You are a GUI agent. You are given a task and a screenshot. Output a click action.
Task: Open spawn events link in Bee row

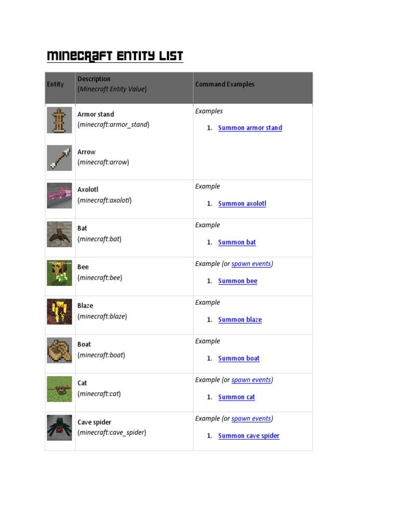pos(251,264)
